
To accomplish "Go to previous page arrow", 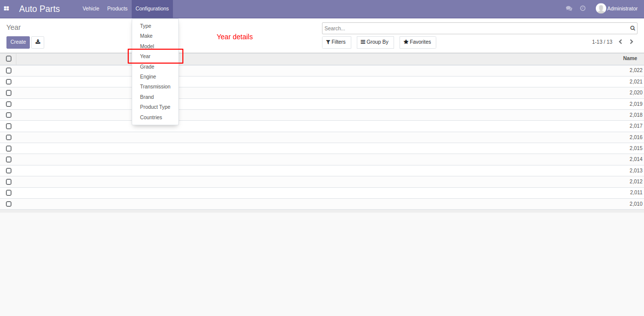I will coord(621,42).
